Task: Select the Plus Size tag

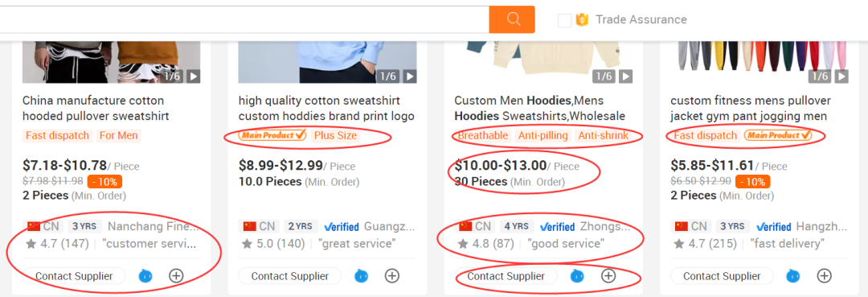Action: coord(335,136)
